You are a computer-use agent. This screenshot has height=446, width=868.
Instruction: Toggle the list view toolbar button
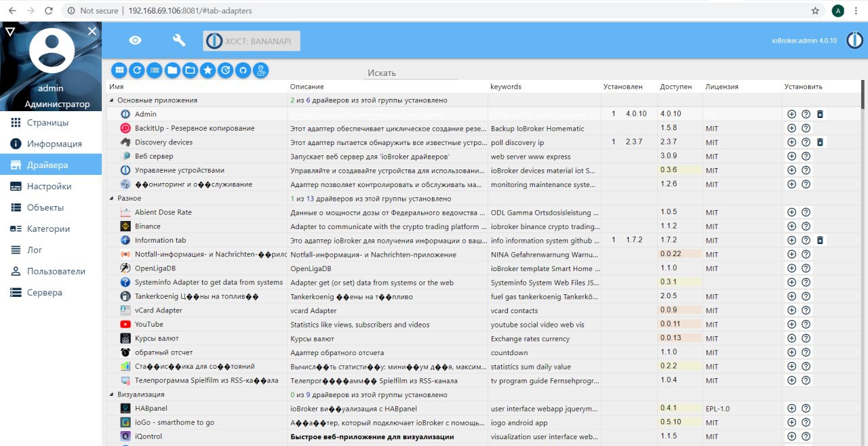pos(155,70)
